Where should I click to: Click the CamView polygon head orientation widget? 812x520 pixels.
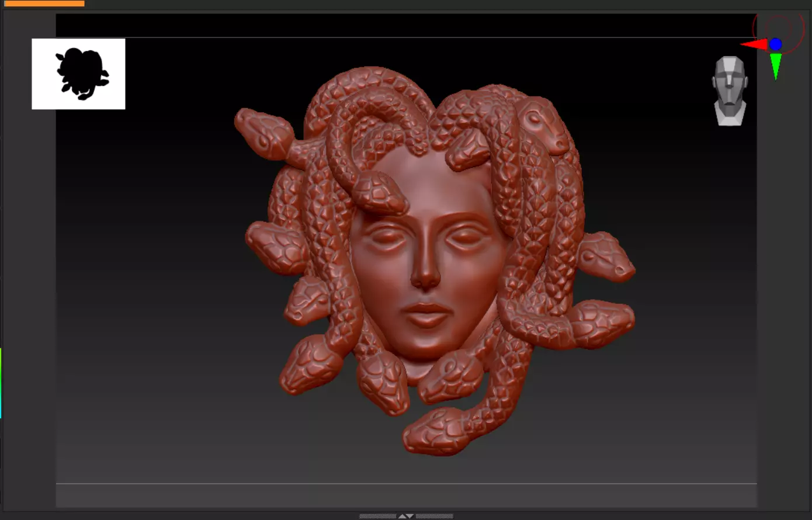(x=730, y=91)
